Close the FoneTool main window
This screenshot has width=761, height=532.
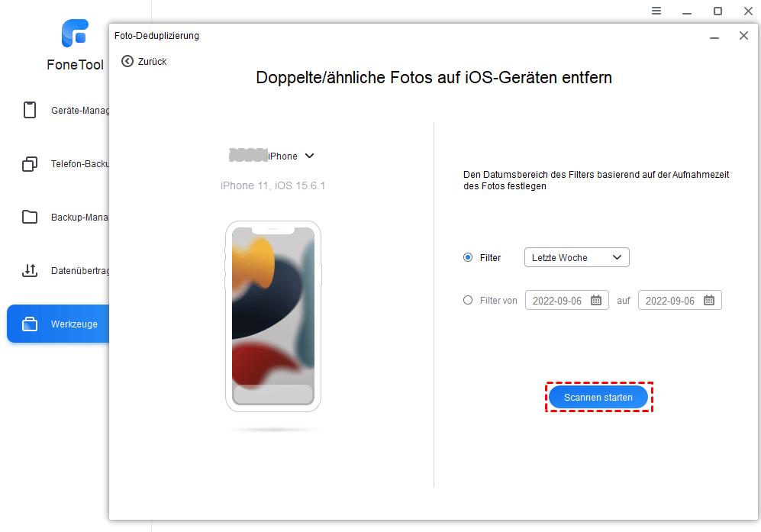748,11
